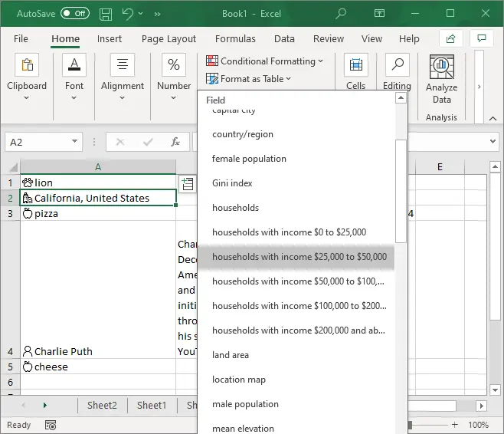Confirm entry with the checkmark icon
Viewport: 504px width, 434px height.
click(148, 142)
